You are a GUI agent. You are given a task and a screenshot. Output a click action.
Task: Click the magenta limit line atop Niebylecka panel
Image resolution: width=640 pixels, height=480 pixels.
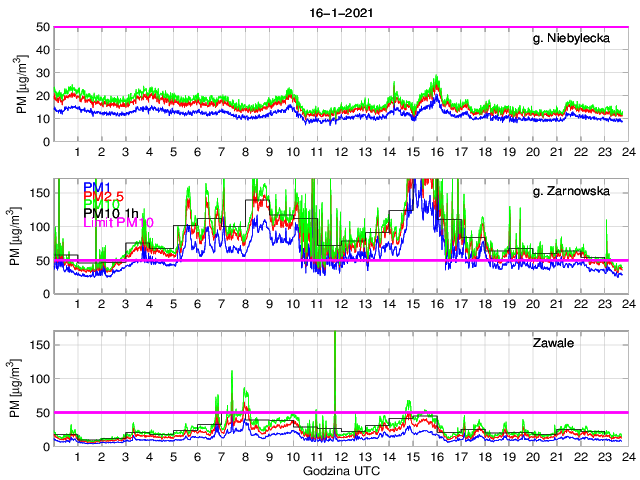341,27
